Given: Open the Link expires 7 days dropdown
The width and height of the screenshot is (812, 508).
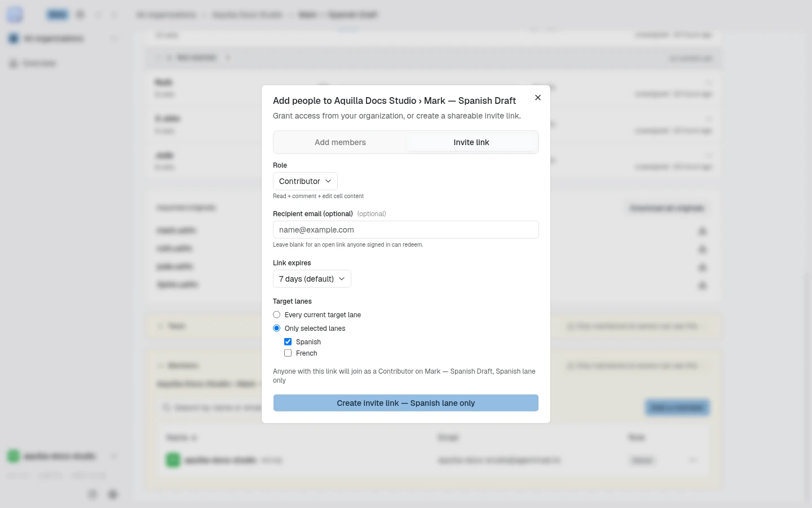Looking at the screenshot, I should point(312,279).
